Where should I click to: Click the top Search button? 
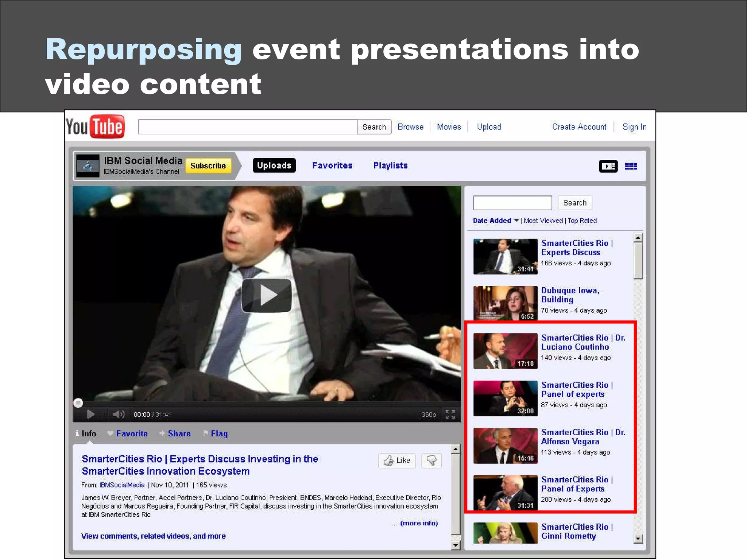click(x=374, y=127)
